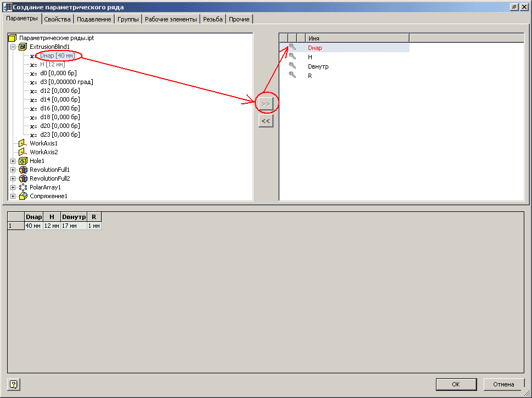Click the key icon beside R
This screenshot has height=398, width=532.
(x=292, y=75)
